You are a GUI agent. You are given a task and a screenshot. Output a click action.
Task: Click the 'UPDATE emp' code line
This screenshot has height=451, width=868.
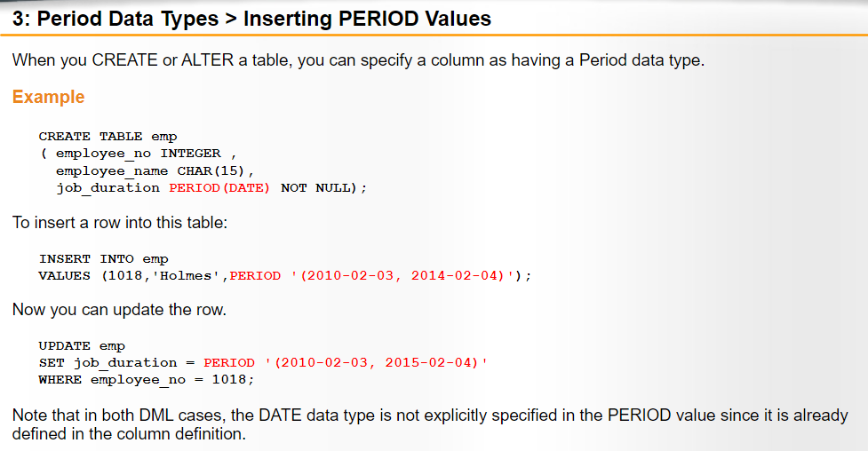pos(82,346)
